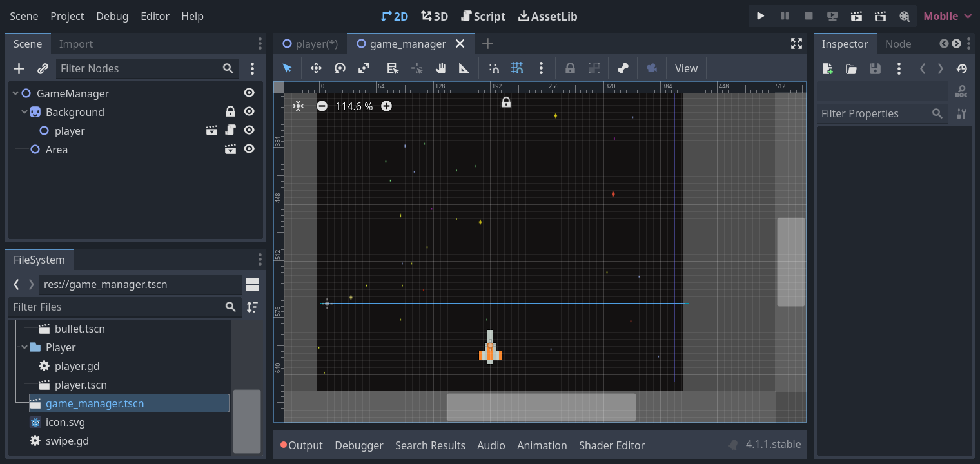
Task: Toggle Smart Snap in toolbar
Action: [x=494, y=68]
